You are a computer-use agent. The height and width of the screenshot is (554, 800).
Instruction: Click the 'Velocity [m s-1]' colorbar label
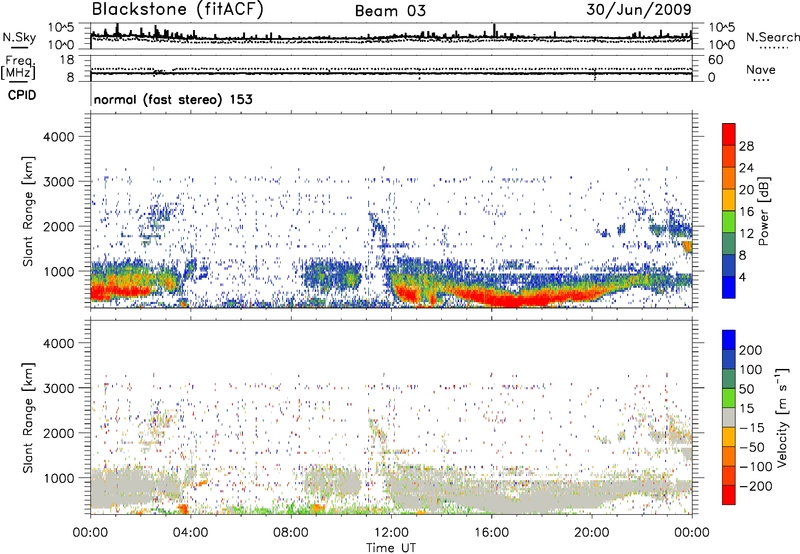782,417
